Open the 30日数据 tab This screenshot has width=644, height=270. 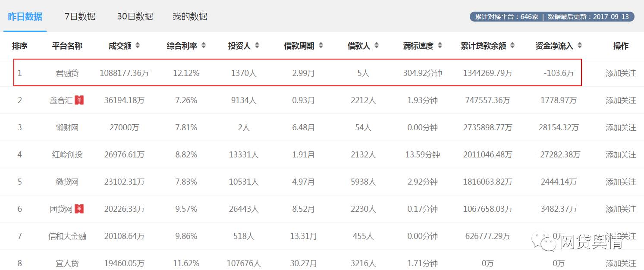point(135,17)
